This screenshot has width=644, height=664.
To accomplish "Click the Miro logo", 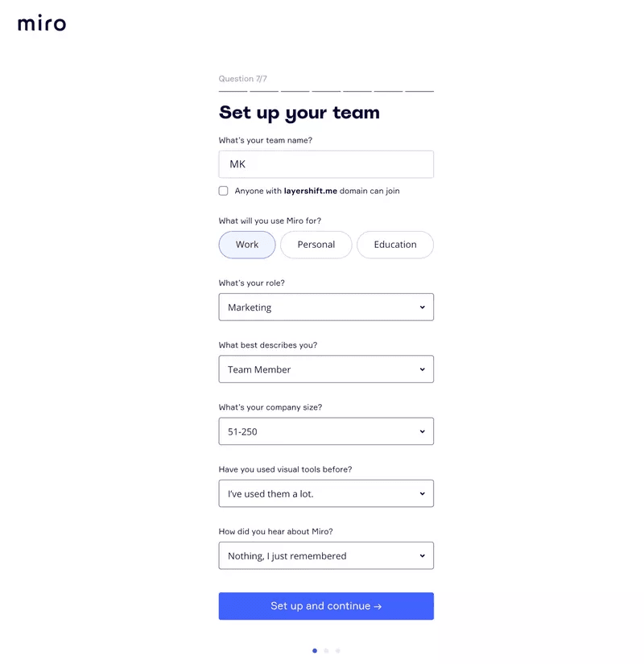I will 41,23.
